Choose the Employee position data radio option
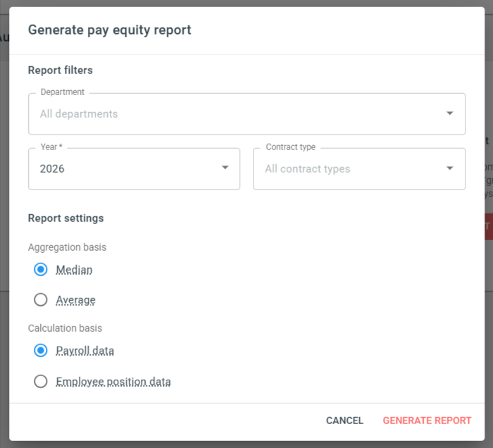493x448 pixels. pos(41,381)
